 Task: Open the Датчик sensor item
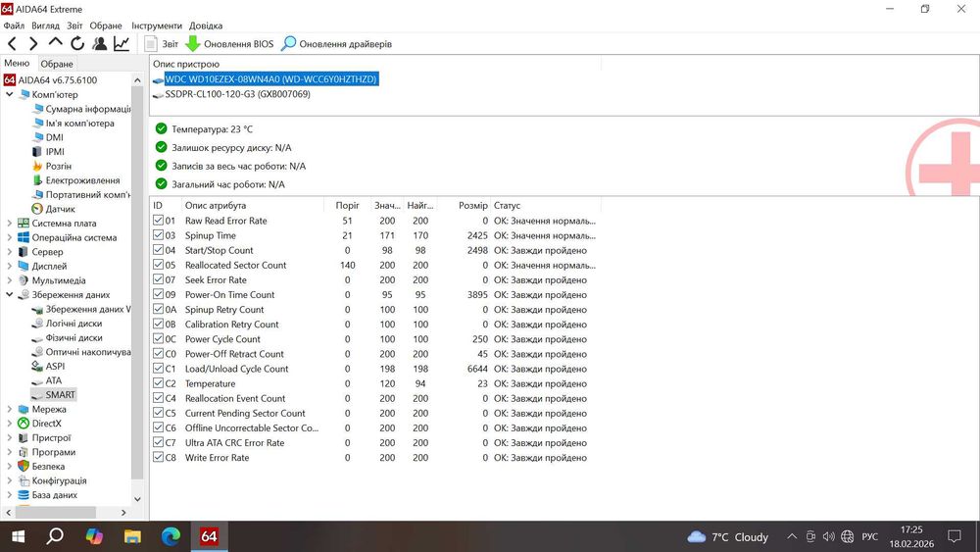pyautogui.click(x=60, y=209)
